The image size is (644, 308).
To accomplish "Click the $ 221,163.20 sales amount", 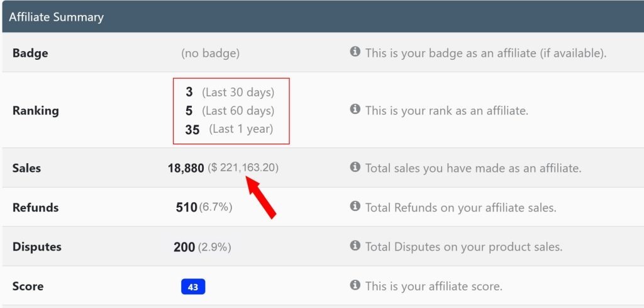I will coord(243,168).
